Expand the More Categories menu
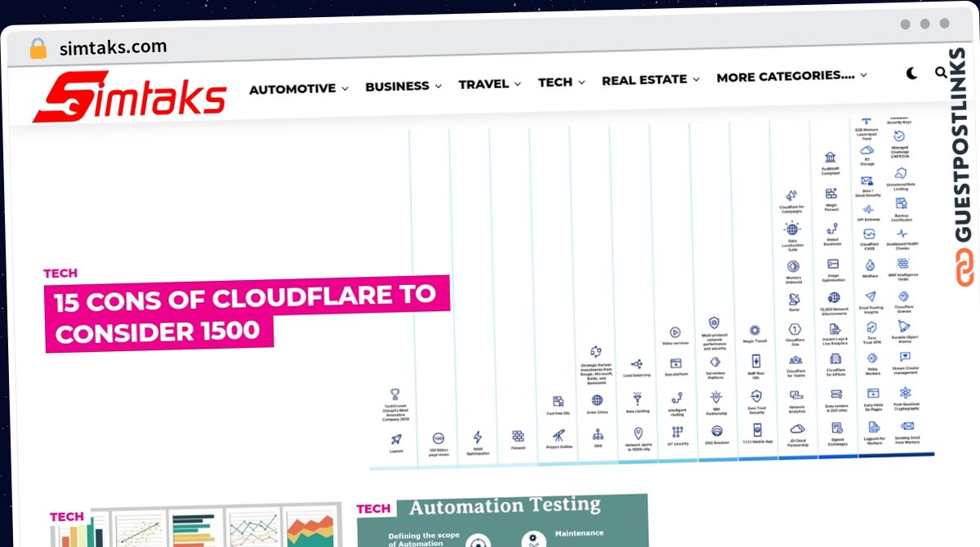 [791, 77]
